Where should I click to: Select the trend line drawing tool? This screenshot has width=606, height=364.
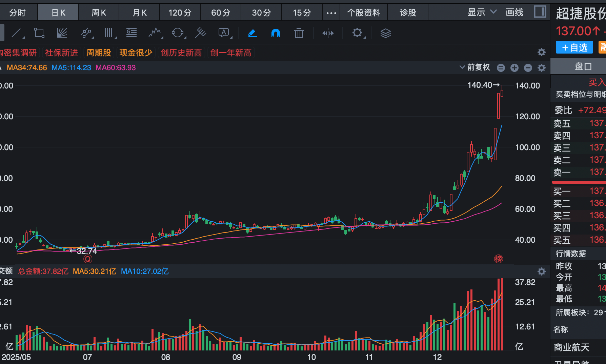pos(17,33)
